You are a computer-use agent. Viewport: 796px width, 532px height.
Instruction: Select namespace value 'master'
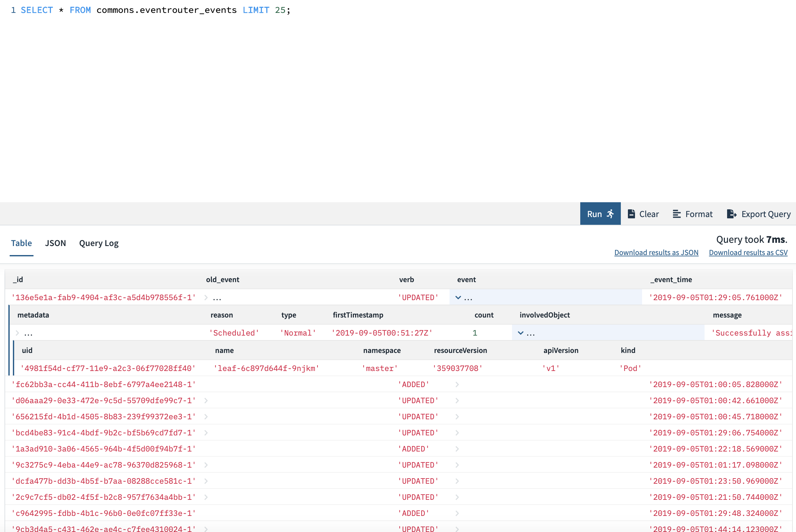(380, 368)
